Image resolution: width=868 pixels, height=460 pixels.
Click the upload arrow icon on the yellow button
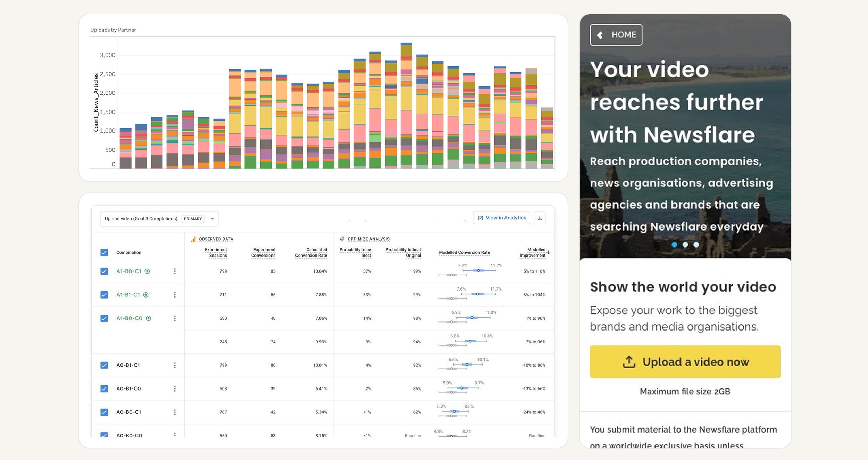click(629, 361)
